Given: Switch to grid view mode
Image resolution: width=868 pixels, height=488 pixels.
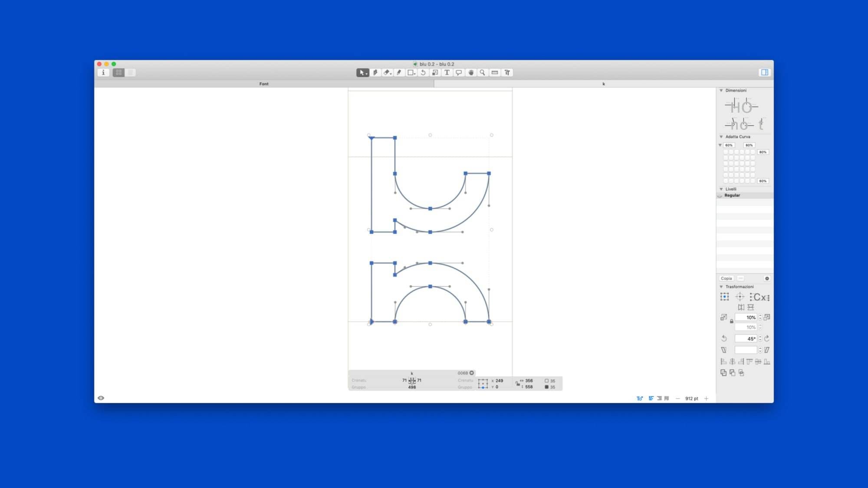Looking at the screenshot, I should [118, 73].
